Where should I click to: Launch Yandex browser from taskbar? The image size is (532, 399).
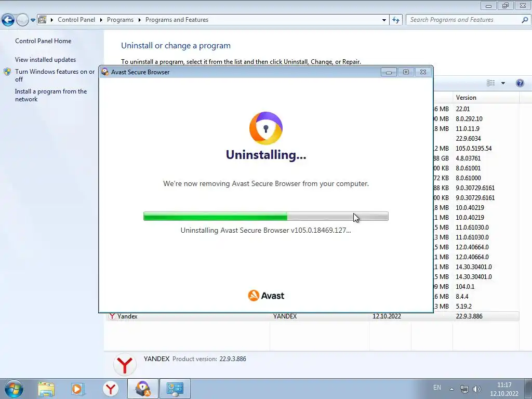point(111,389)
